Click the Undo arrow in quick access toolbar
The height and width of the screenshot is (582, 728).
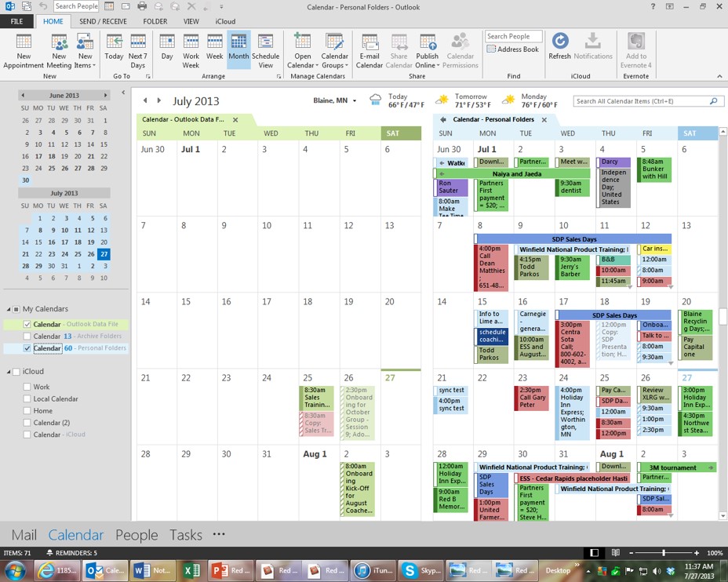pos(43,6)
